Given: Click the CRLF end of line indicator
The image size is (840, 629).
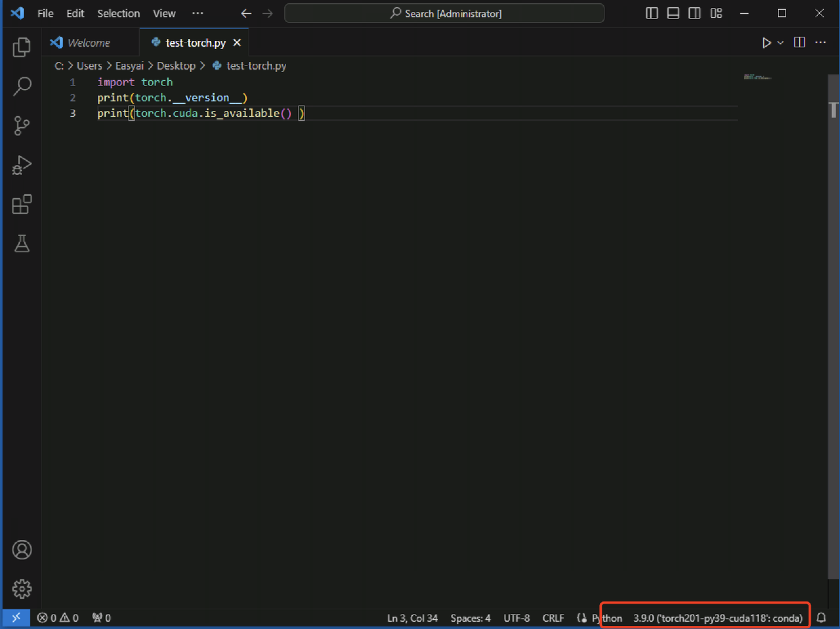Looking at the screenshot, I should point(553,618).
